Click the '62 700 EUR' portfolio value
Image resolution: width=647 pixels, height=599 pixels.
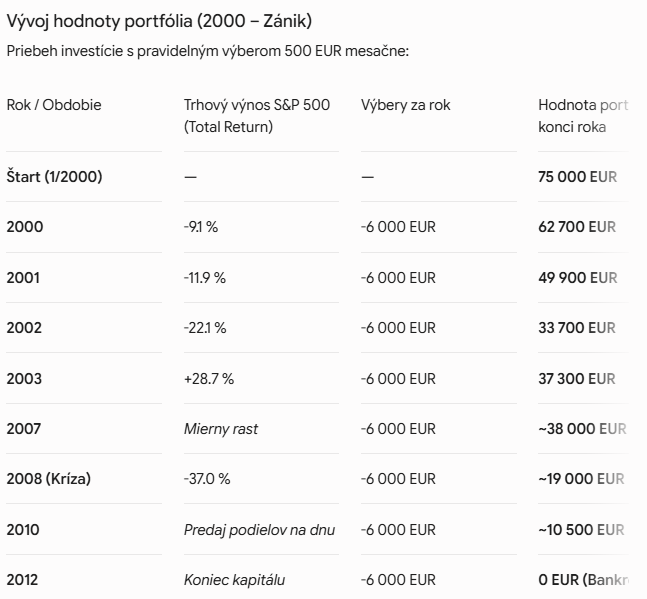click(577, 227)
